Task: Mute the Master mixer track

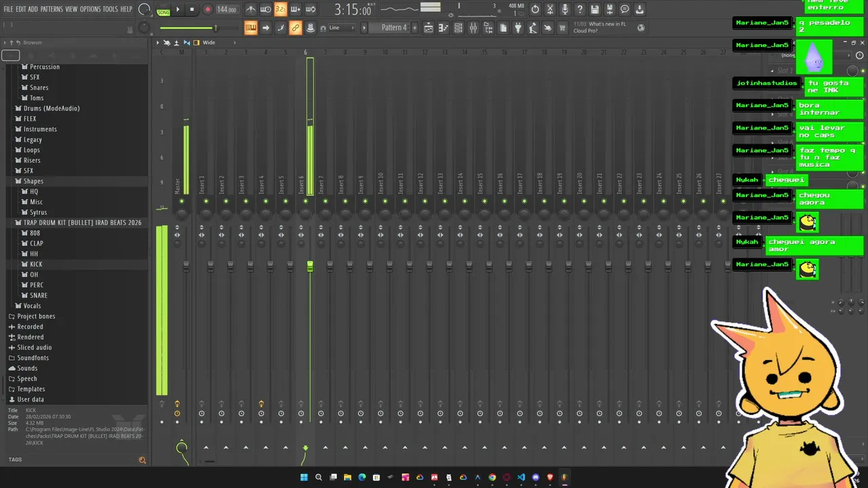Action: click(182, 201)
